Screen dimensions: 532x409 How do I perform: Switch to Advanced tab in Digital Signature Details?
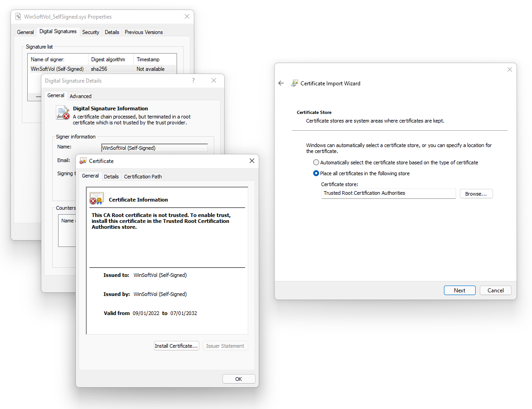tap(80, 96)
